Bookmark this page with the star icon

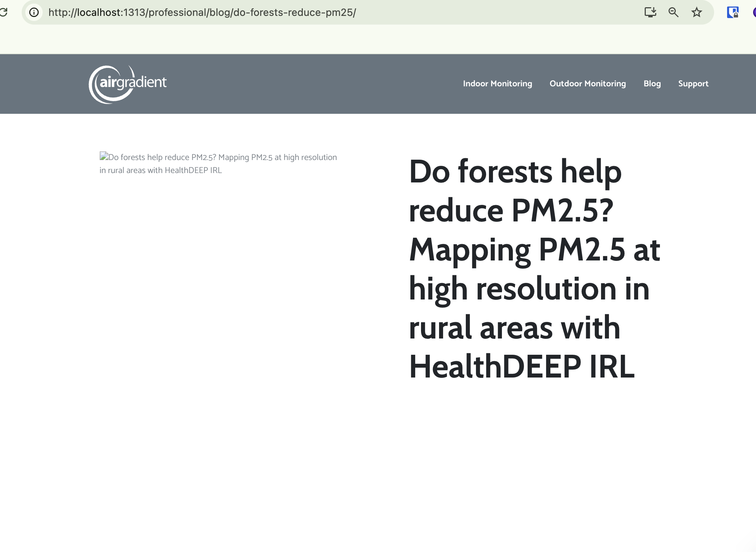pos(696,12)
